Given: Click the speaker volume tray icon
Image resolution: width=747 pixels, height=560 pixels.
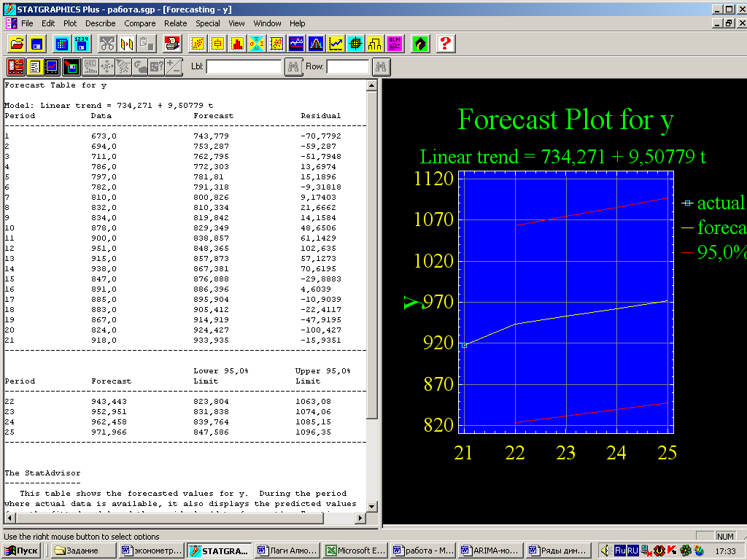Looking at the screenshot, I should click(x=605, y=551).
